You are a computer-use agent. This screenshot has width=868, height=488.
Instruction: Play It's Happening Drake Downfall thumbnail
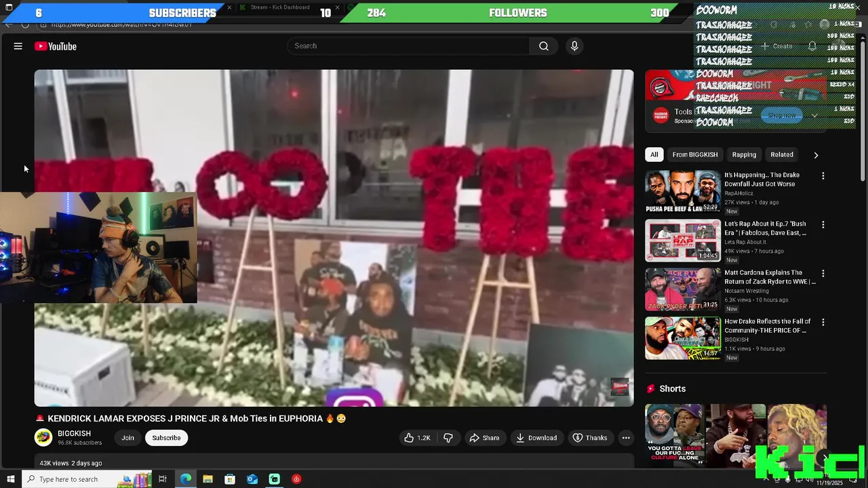point(682,192)
